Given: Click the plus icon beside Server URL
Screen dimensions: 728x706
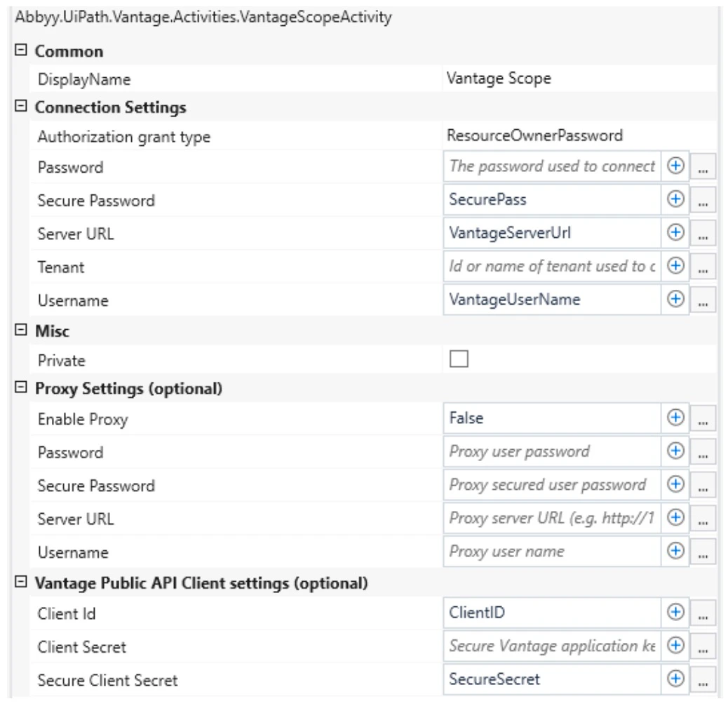Looking at the screenshot, I should click(x=674, y=233).
